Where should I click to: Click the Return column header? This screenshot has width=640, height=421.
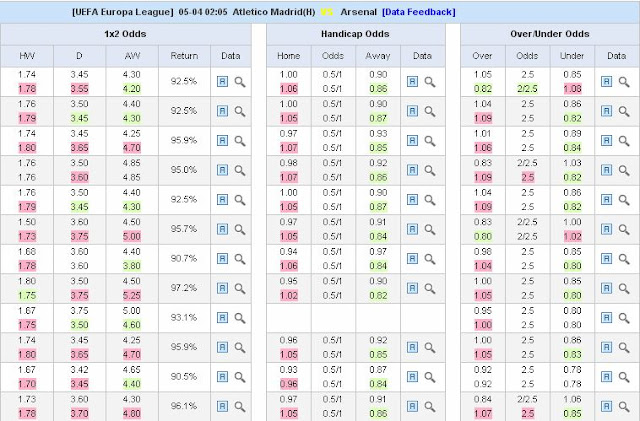coord(184,56)
